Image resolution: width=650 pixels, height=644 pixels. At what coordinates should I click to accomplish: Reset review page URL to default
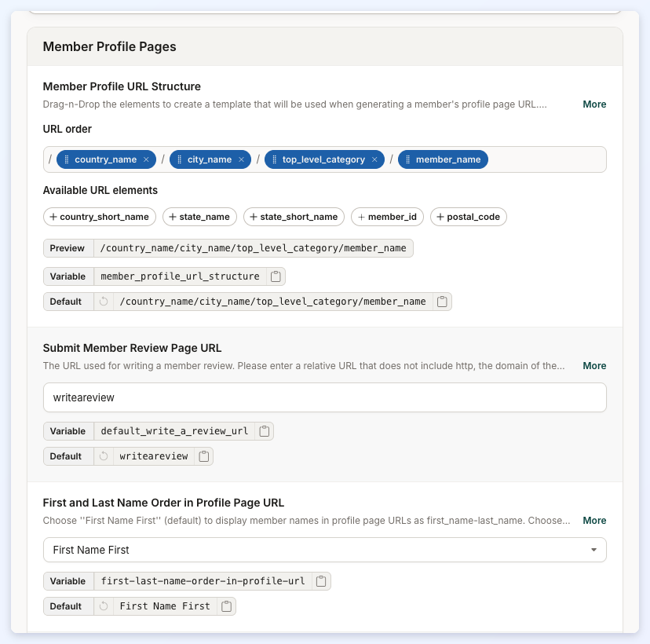pyautogui.click(x=104, y=456)
